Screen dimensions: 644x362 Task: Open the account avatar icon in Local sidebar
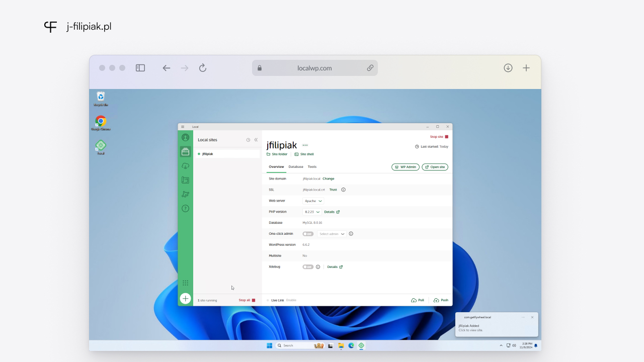[x=185, y=137]
